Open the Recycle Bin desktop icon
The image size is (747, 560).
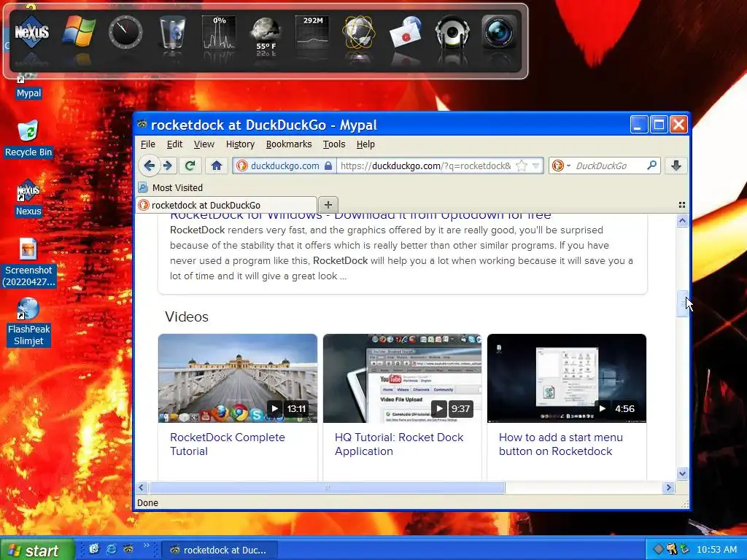tap(28, 139)
